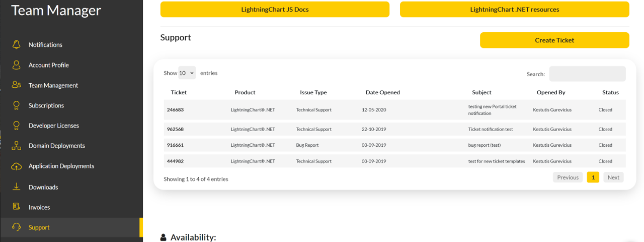Screen dimensions: 644x242
Task: Click the Domain Deployments network icon
Action: point(17,146)
